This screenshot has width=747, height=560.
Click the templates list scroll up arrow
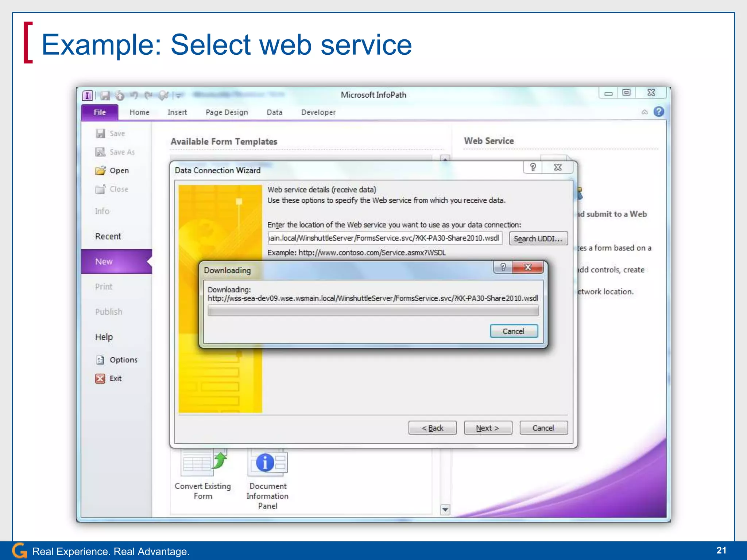(445, 159)
